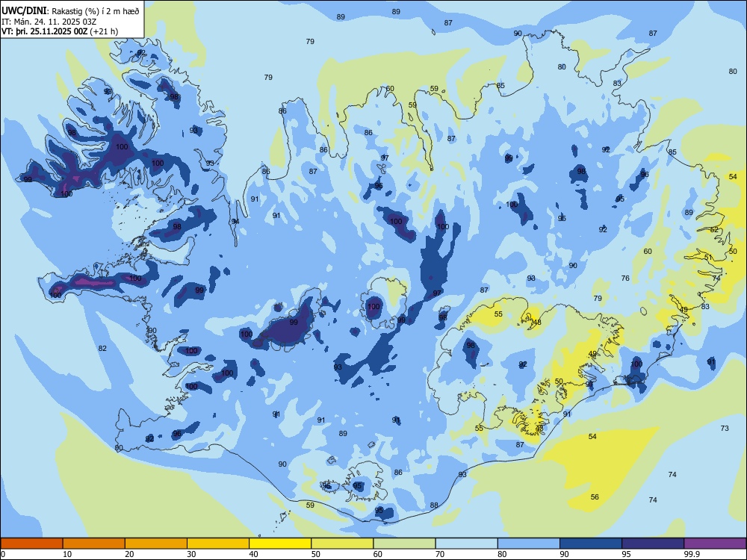Click the "UWC/DINI" title text
Viewport: 747px width, 560px height.
pos(24,11)
